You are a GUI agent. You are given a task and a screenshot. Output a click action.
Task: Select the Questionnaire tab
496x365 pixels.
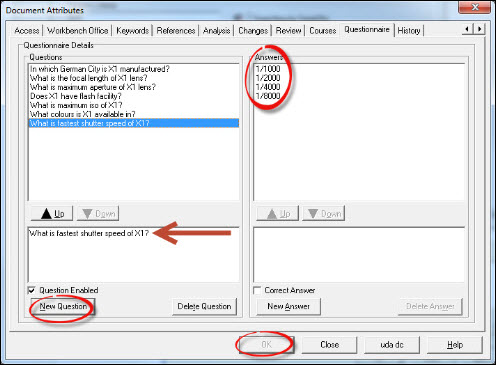point(367,30)
